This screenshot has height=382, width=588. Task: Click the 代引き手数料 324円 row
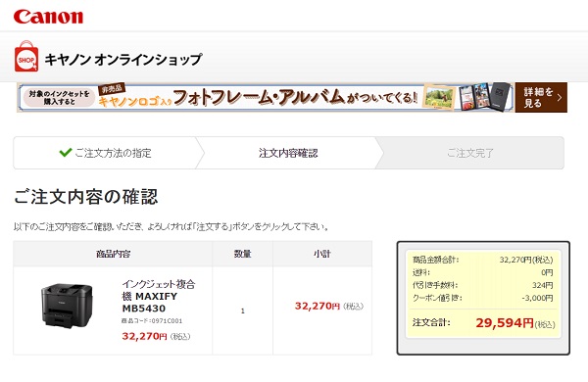click(x=482, y=285)
